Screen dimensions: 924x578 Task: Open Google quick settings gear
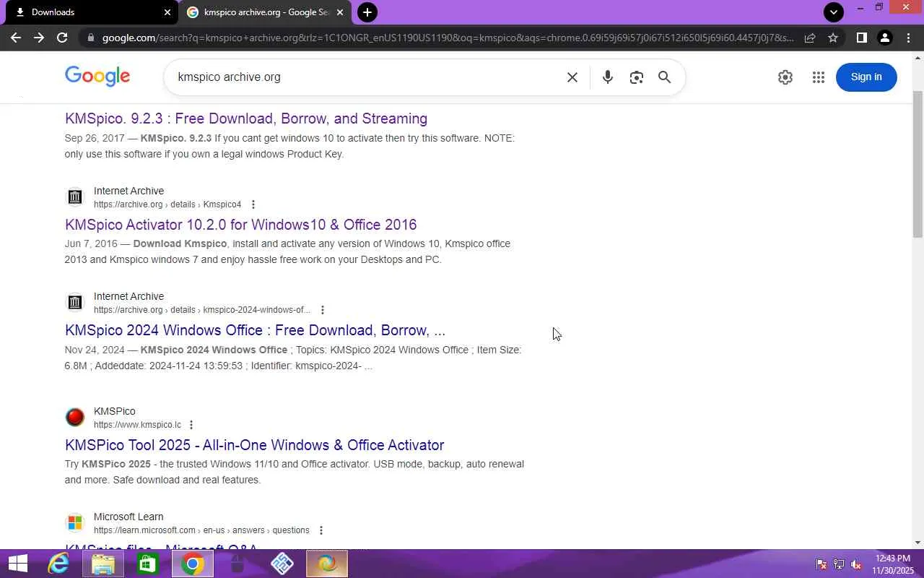(x=785, y=77)
